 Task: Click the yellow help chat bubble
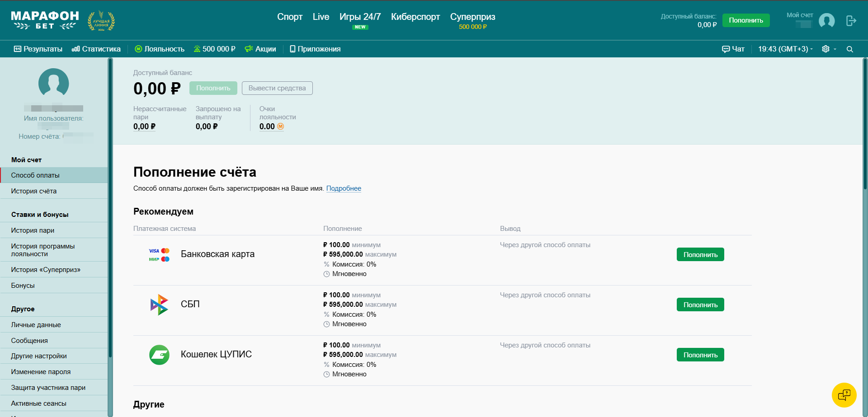[x=844, y=395]
